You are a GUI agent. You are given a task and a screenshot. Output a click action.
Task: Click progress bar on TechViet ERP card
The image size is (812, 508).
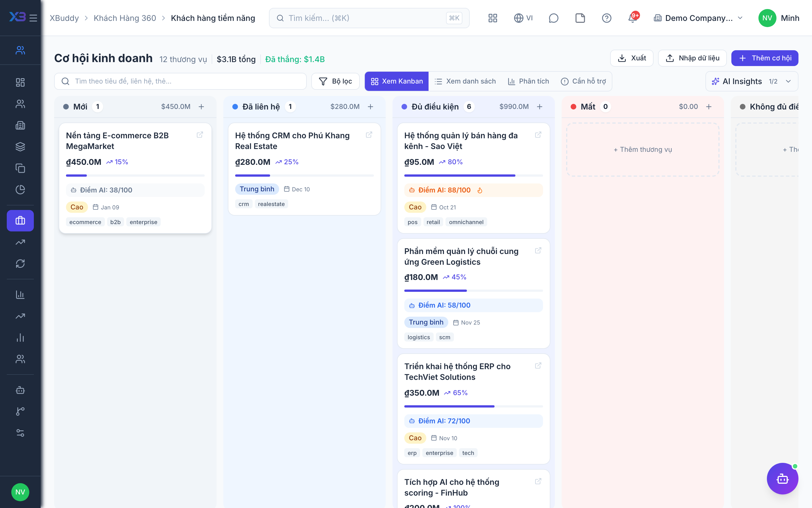pos(473,406)
